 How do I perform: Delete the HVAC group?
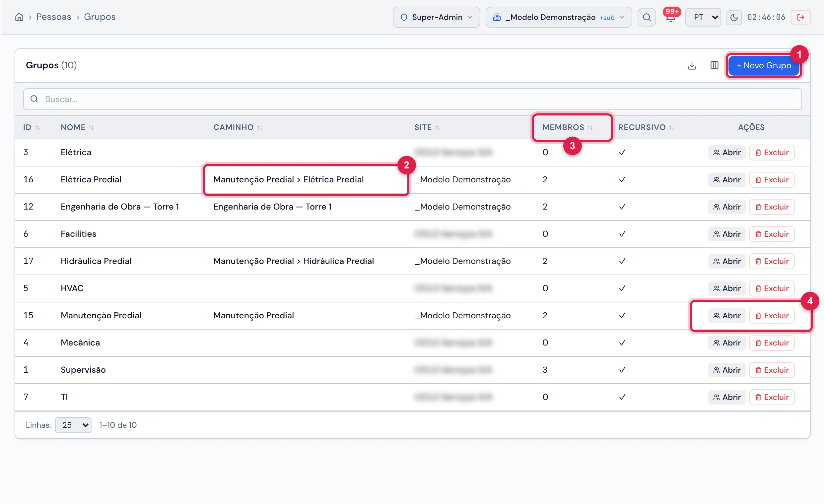[x=772, y=288]
